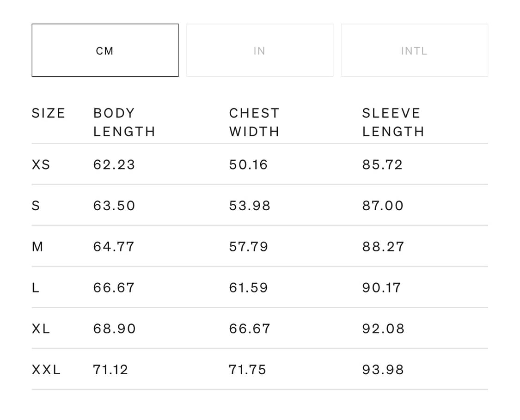Click the XS body length value 62.23
Viewport: 520px width, 420px height.
tap(114, 164)
